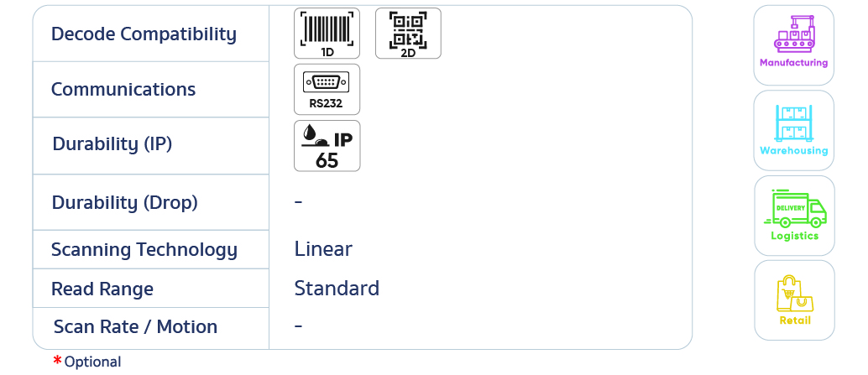This screenshot has width=868, height=375.
Task: Click the 1D barcode icon
Action: [327, 34]
